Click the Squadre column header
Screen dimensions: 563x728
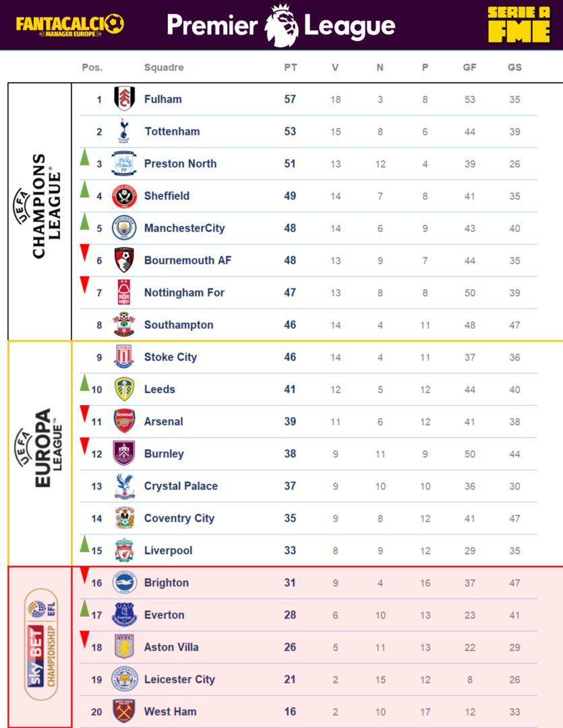164,67
